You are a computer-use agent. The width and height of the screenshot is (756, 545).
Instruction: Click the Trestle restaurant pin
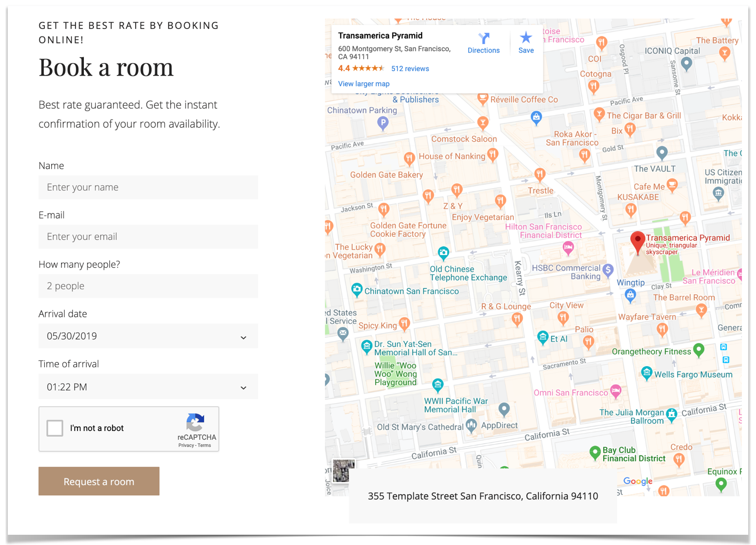(539, 174)
